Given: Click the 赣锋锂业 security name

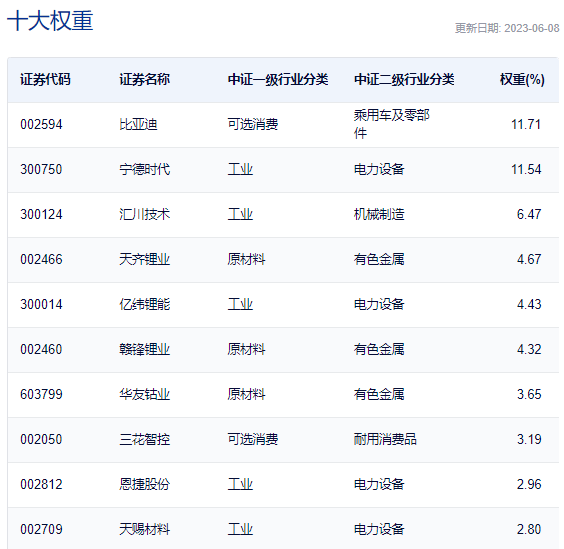Looking at the screenshot, I should (145, 349).
